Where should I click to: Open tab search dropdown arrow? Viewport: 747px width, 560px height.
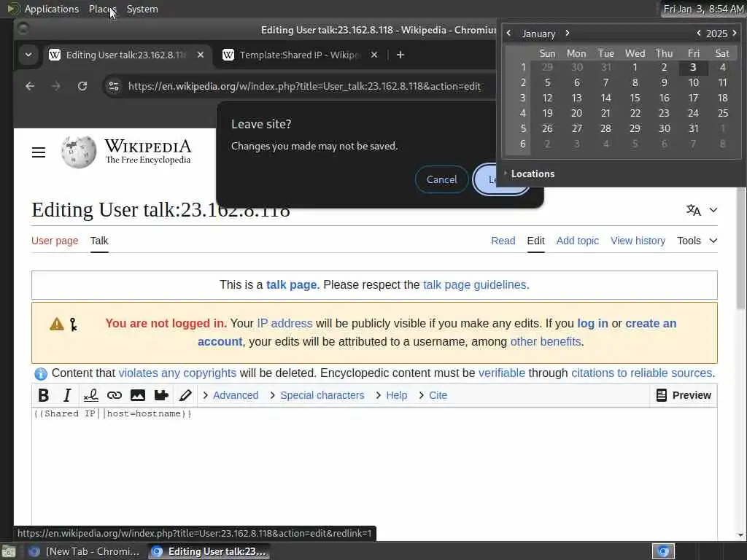[28, 55]
